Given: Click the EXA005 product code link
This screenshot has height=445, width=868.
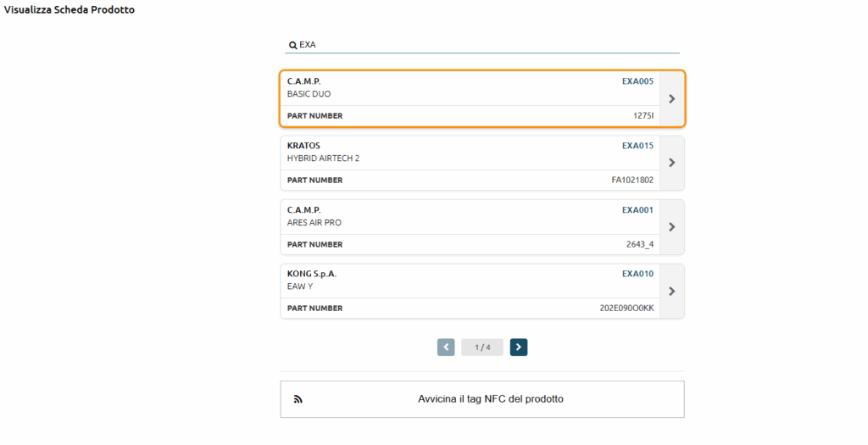Looking at the screenshot, I should tap(637, 81).
